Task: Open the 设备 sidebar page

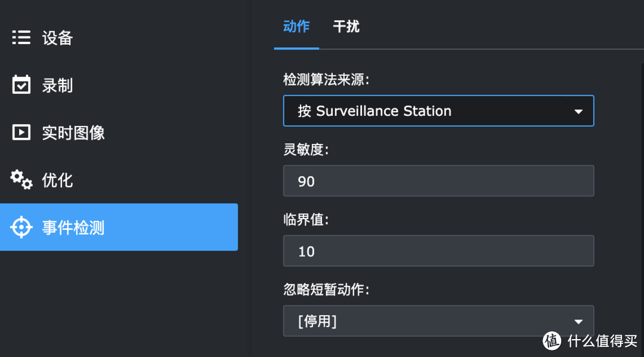Action: 58,38
